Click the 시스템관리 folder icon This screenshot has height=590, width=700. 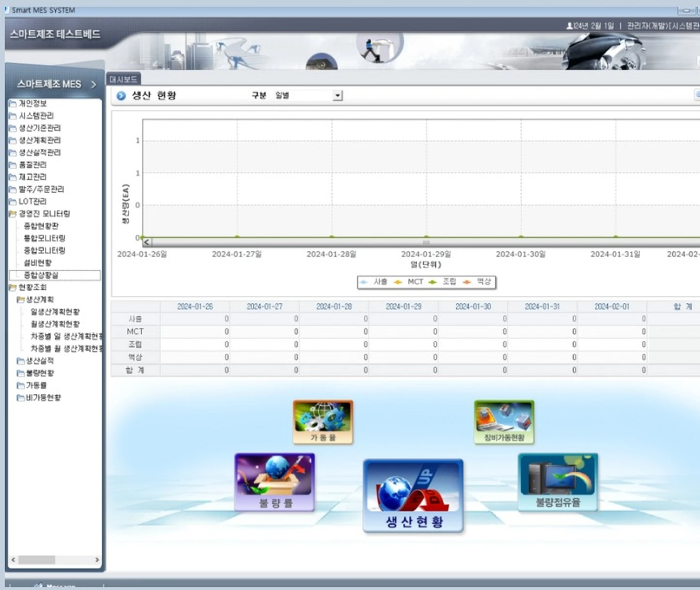(x=13, y=116)
